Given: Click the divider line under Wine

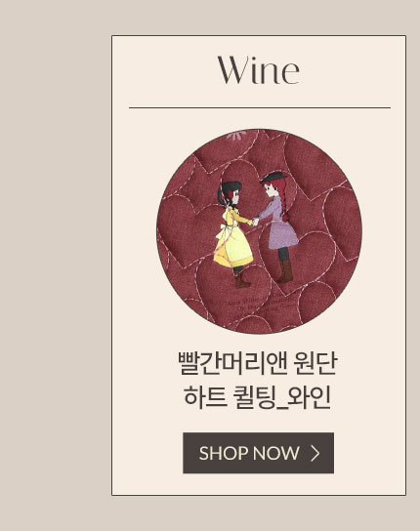Looking at the screenshot, I should 260,108.
